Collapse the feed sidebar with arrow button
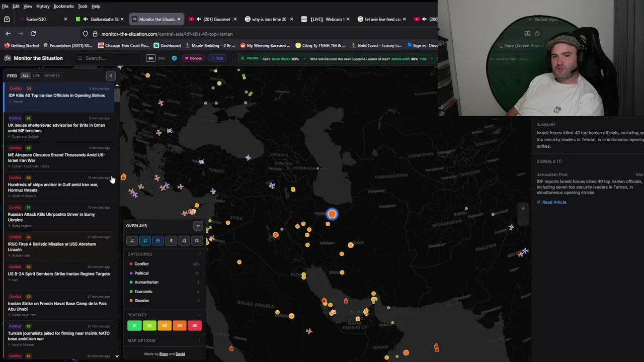This screenshot has height=362, width=644. (x=111, y=76)
